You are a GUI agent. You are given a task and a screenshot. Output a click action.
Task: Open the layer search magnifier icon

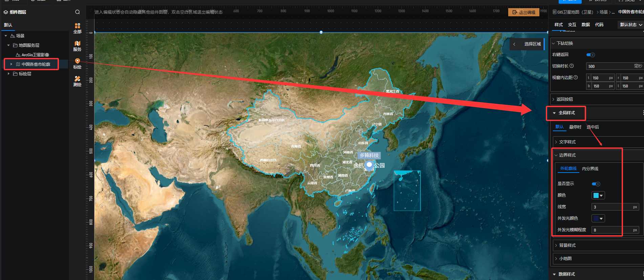point(78,12)
